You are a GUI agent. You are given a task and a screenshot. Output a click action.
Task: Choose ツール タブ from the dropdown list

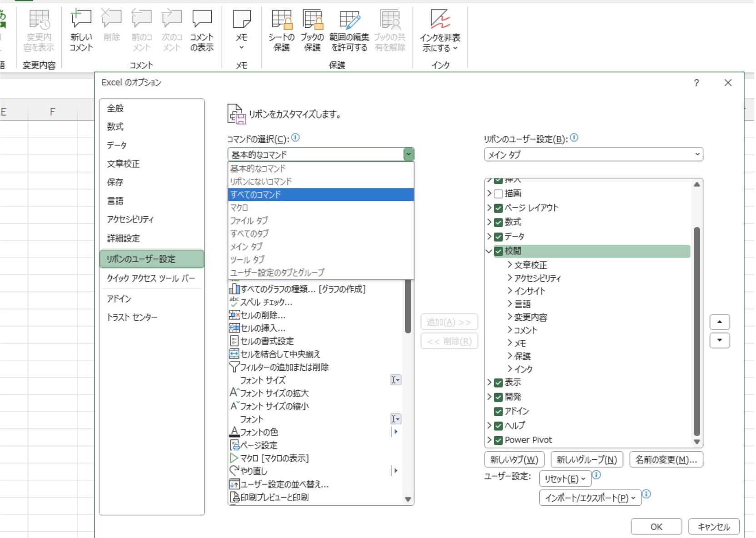(x=321, y=259)
